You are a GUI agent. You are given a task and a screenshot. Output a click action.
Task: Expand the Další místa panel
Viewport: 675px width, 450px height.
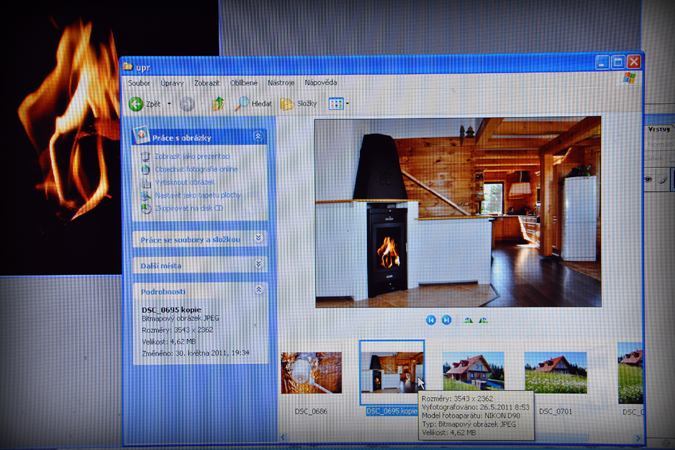(x=258, y=264)
